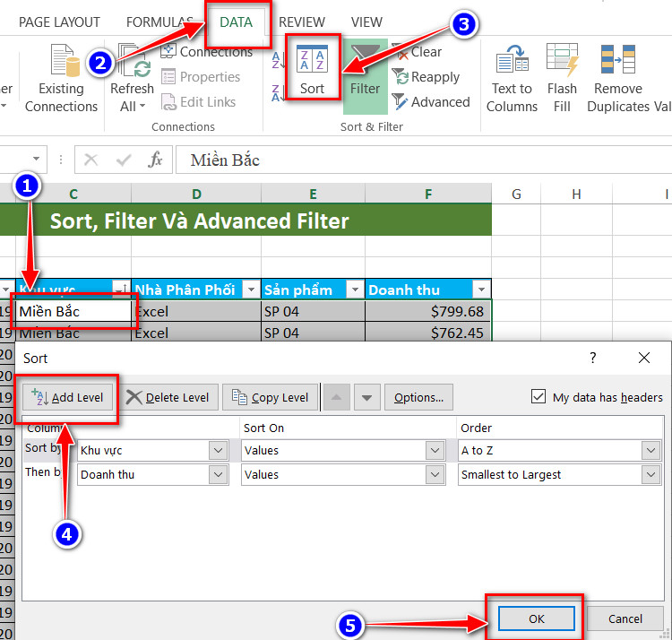Screen dimensions: 672x640
Task: Open Sản phẩm filter dropdown
Action: (x=355, y=290)
